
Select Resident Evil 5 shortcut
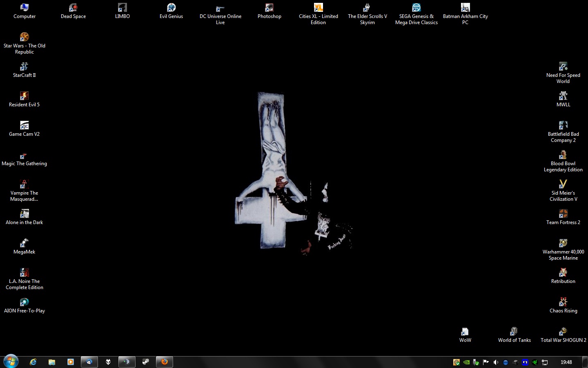point(24,99)
